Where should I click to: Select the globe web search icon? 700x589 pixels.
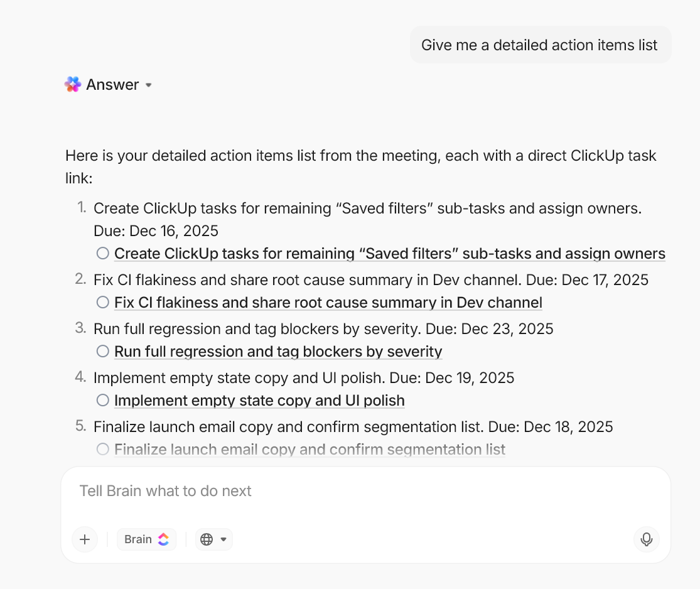pos(208,539)
